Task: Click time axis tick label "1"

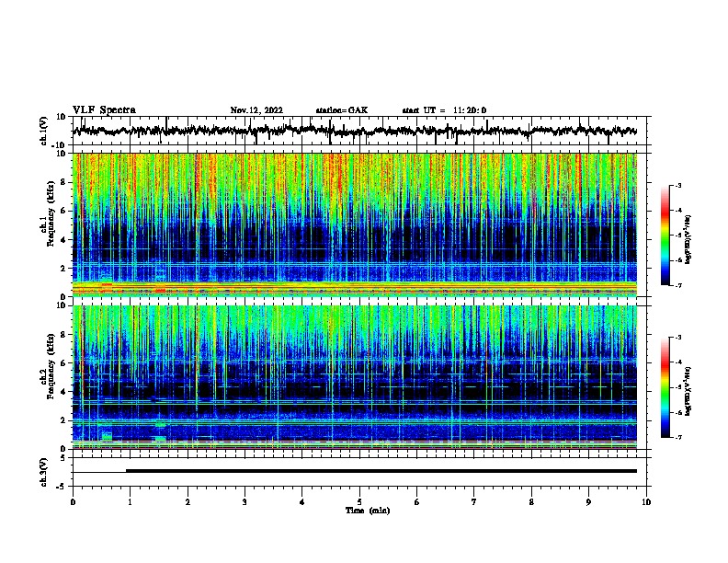Action: 130,502
